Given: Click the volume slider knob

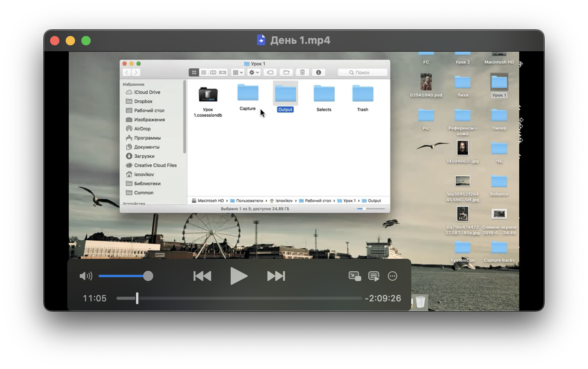Looking at the screenshot, I should tap(148, 276).
